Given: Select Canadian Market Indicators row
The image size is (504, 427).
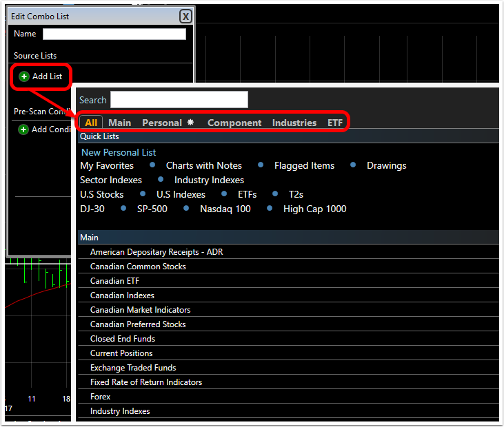Looking at the screenshot, I should coord(288,310).
